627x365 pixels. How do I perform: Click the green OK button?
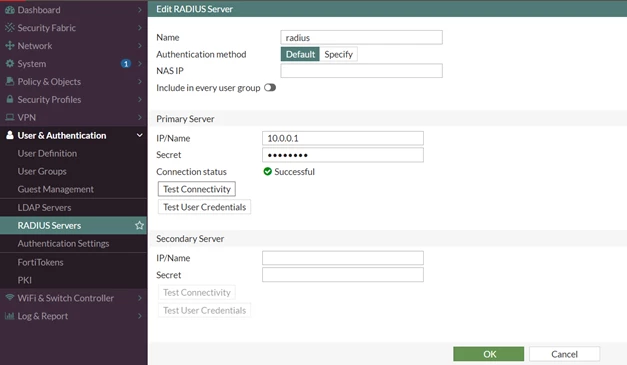[489, 354]
